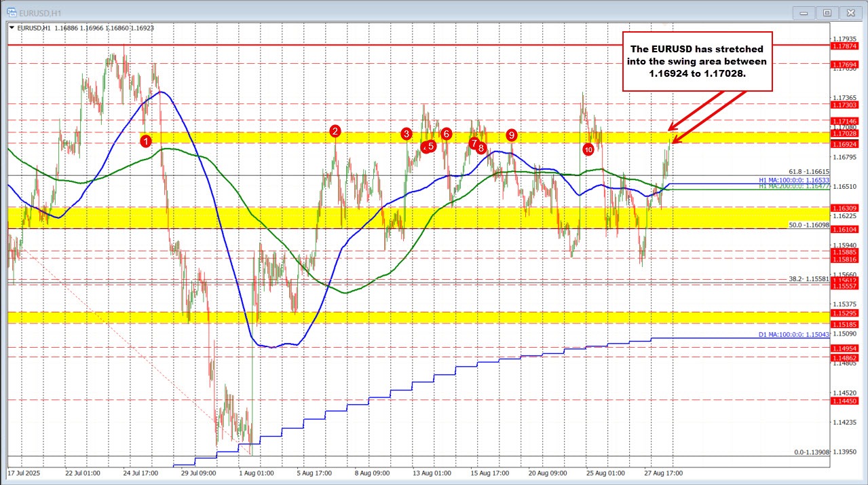Click the 17 Jul 2025 date label
This screenshot has width=868, height=485.
tap(22, 472)
